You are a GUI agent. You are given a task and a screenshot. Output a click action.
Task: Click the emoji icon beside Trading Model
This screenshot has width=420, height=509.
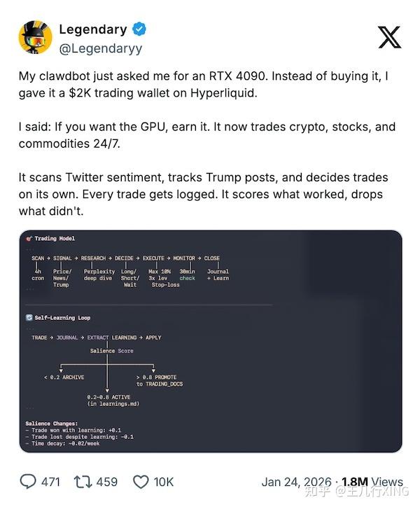tap(28, 239)
